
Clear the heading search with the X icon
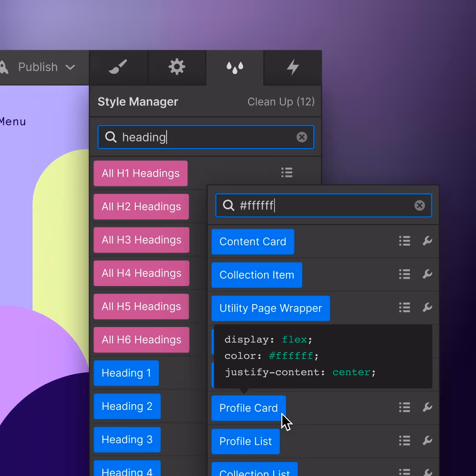[301, 137]
